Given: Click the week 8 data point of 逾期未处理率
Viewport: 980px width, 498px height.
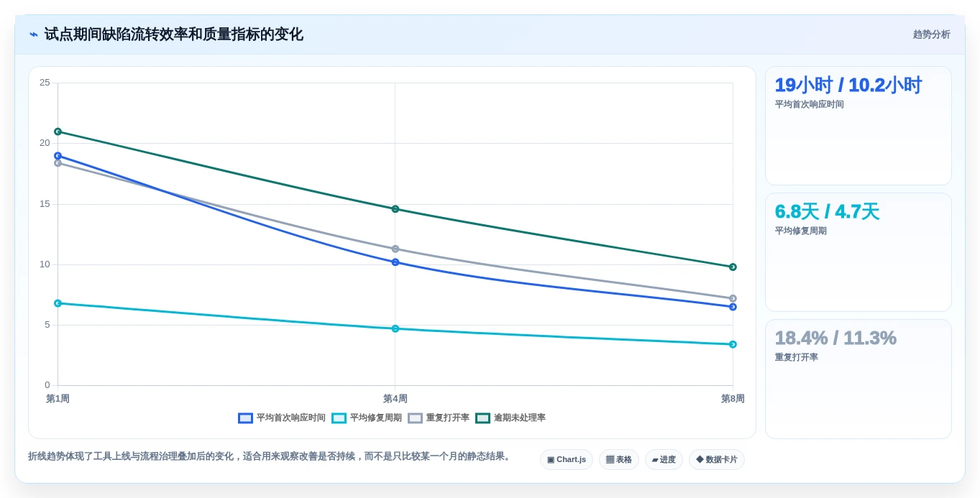Looking at the screenshot, I should [x=733, y=267].
